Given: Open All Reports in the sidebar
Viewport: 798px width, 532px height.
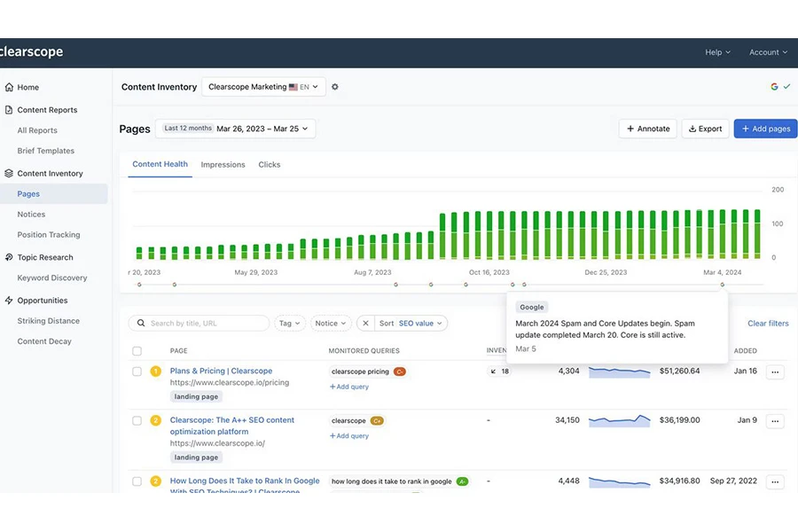Looking at the screenshot, I should [x=37, y=130].
